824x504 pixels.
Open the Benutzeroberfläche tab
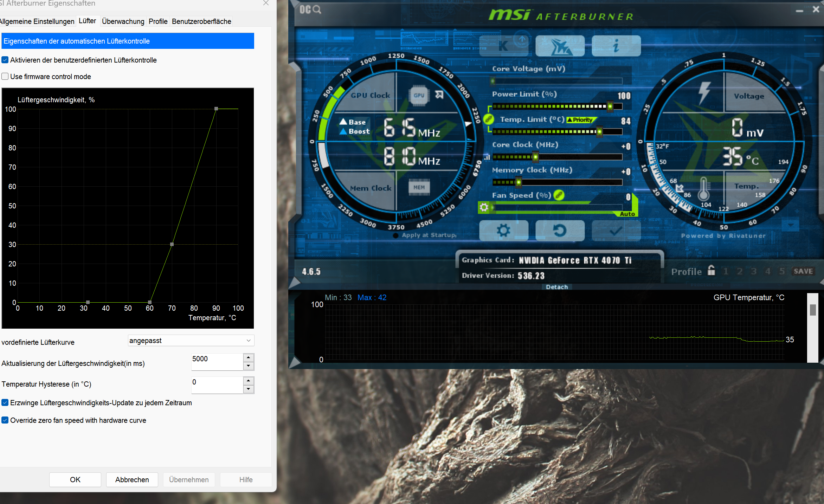201,21
